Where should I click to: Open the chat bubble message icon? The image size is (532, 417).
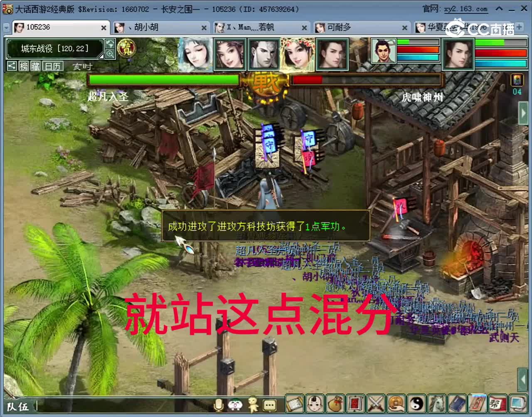[x=270, y=405]
